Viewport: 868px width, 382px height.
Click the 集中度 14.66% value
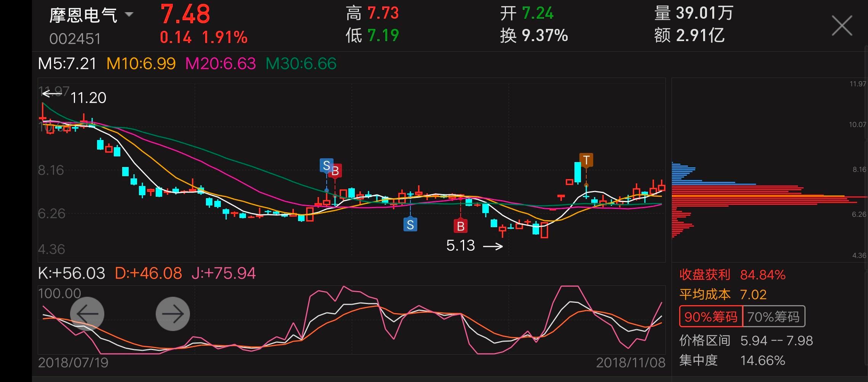[763, 360]
